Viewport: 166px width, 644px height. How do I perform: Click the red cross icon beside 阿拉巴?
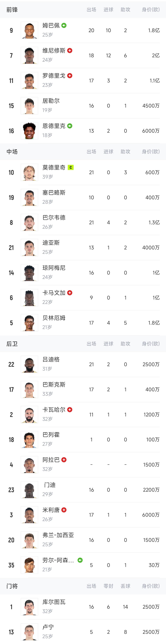point(64,460)
